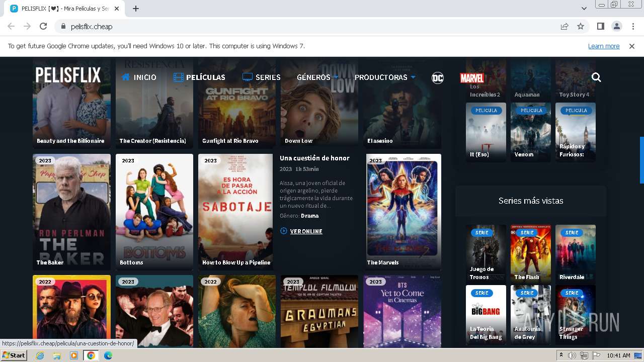Reload the page with the refresh icon
The height and width of the screenshot is (362, 644).
pyautogui.click(x=43, y=26)
